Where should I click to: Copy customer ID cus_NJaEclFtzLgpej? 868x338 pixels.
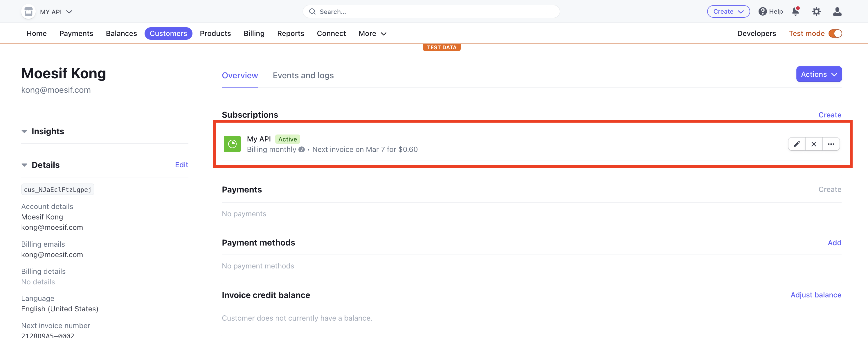pyautogui.click(x=57, y=189)
